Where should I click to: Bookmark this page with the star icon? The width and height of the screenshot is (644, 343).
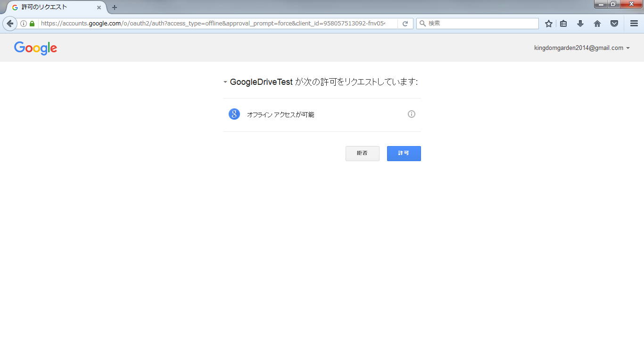tap(549, 24)
